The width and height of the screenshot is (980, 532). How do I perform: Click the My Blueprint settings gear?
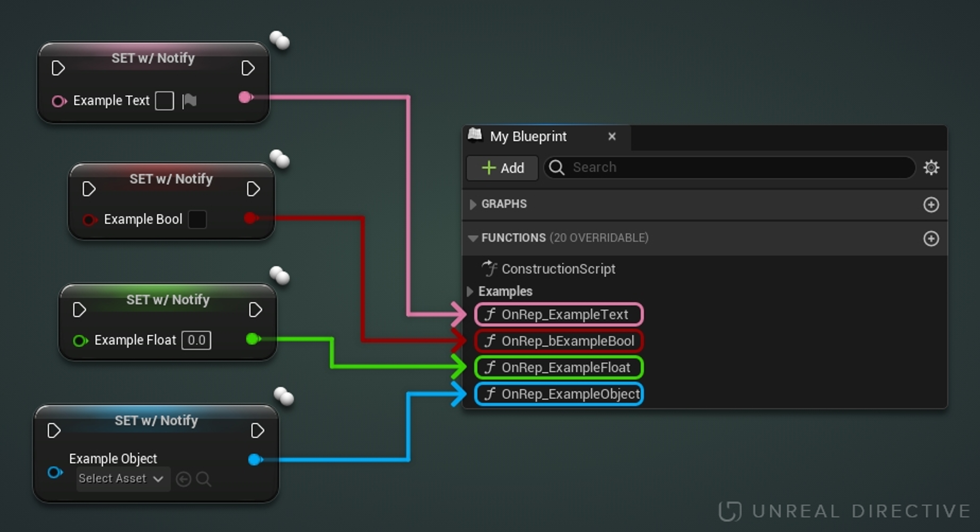(931, 167)
